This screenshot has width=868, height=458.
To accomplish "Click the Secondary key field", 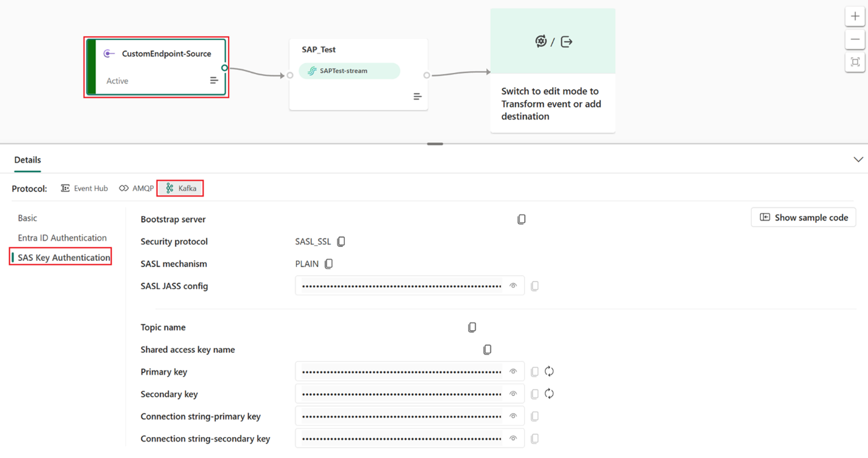I will coord(410,394).
